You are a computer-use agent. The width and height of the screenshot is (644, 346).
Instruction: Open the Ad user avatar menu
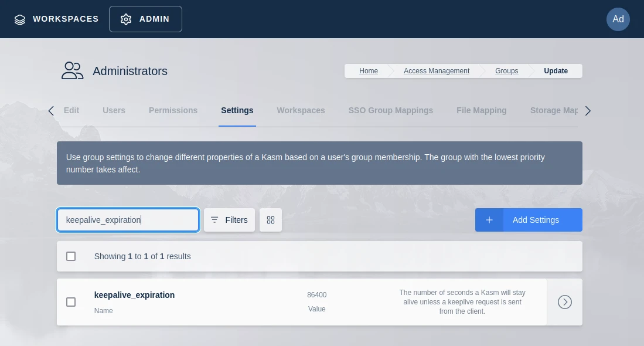click(618, 19)
